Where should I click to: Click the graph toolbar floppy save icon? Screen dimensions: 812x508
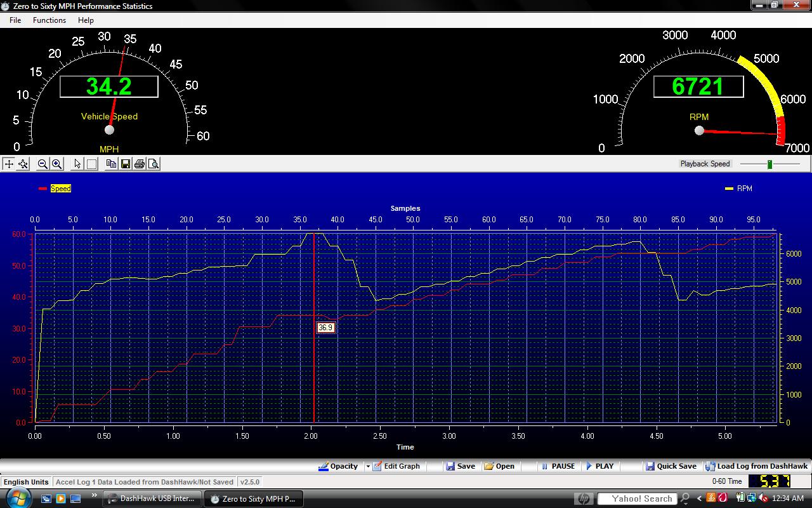[x=126, y=164]
